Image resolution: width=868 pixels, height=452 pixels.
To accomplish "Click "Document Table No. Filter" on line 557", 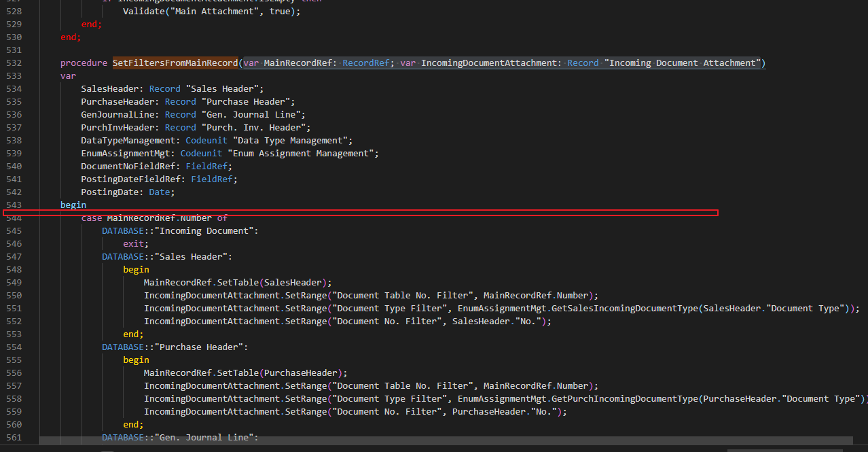I will (x=402, y=386).
